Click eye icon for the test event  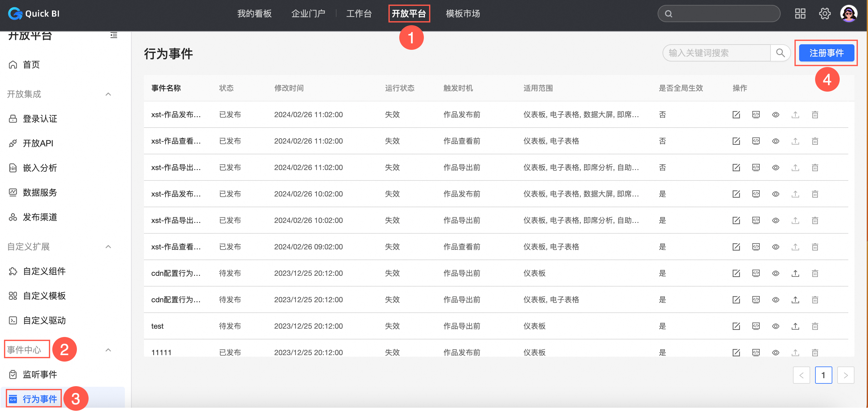(775, 326)
